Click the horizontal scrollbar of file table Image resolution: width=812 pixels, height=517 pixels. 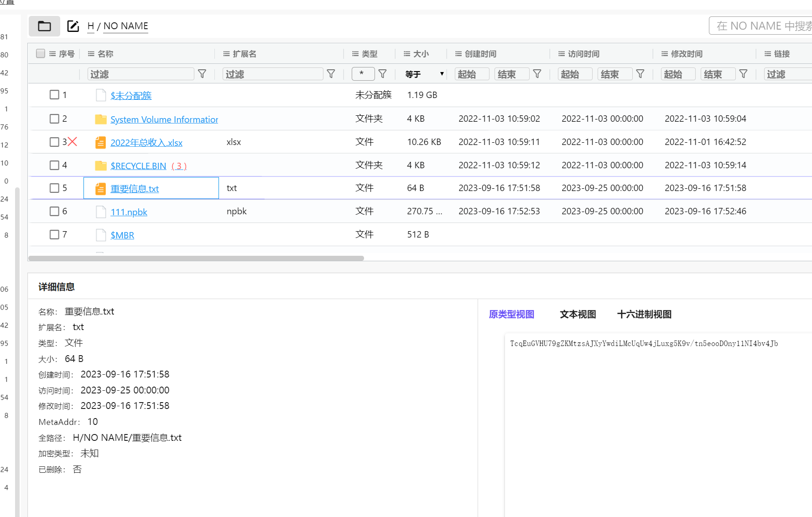pyautogui.click(x=196, y=258)
